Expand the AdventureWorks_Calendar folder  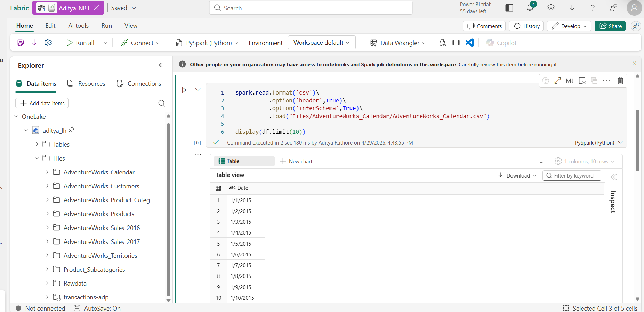tap(47, 172)
